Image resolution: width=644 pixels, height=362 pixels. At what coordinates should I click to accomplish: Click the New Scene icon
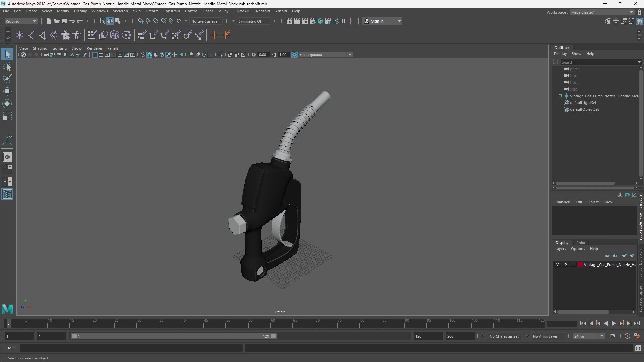[x=49, y=21]
